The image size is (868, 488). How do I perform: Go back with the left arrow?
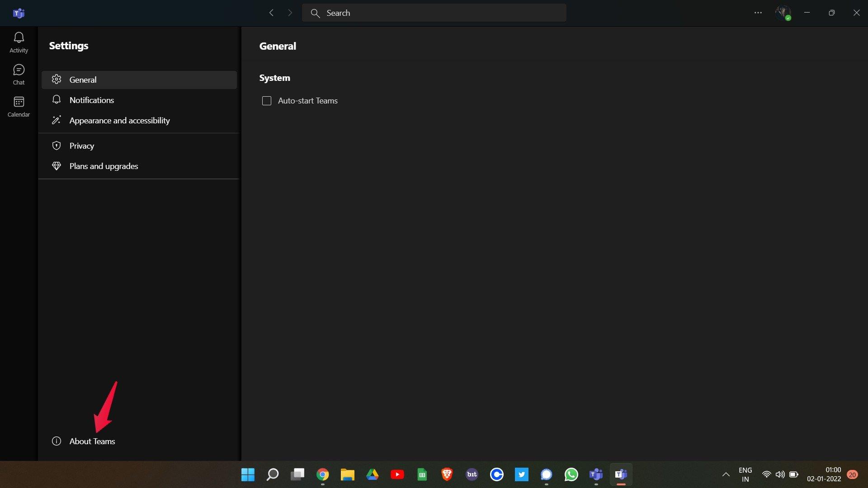coord(271,13)
